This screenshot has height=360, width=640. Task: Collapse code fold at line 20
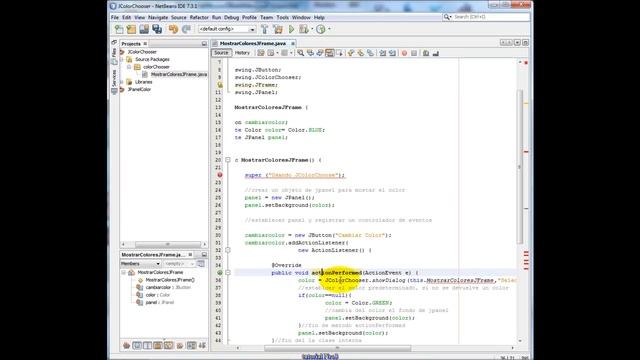228,160
